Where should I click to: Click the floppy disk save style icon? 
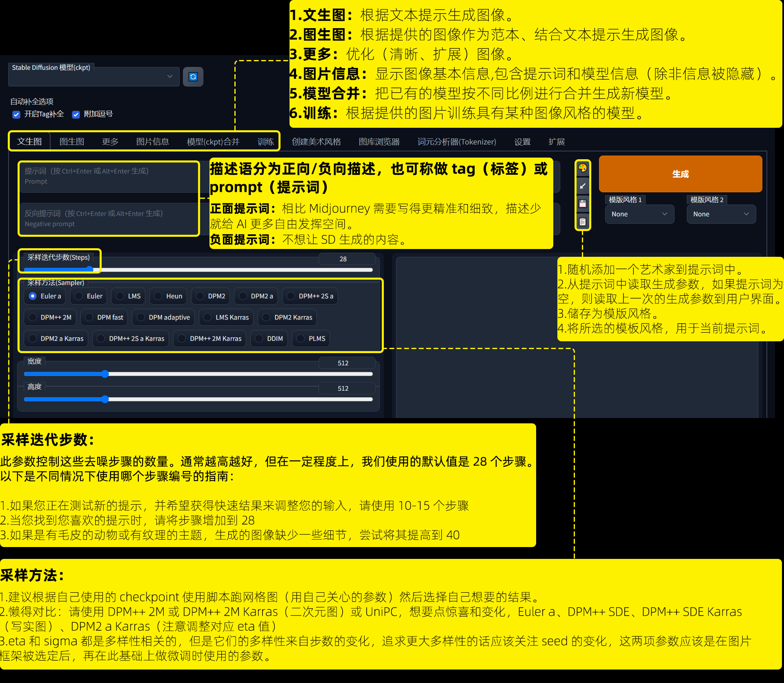(583, 204)
